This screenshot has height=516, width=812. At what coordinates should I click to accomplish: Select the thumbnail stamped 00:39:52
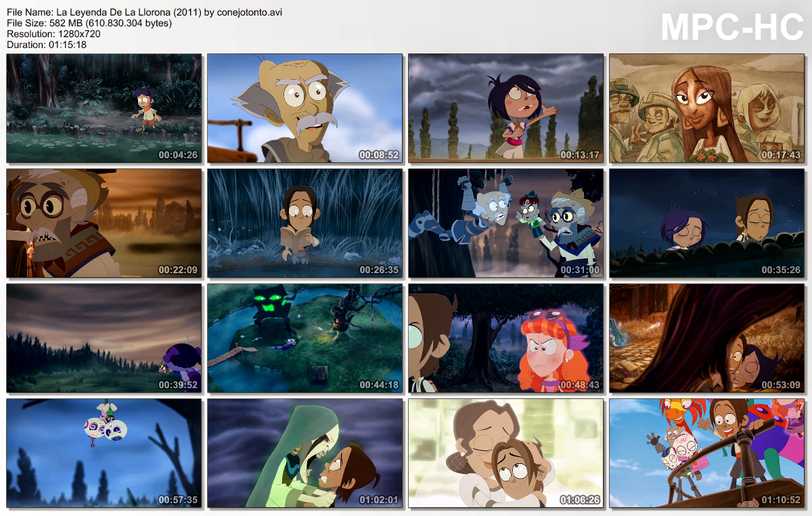click(104, 338)
